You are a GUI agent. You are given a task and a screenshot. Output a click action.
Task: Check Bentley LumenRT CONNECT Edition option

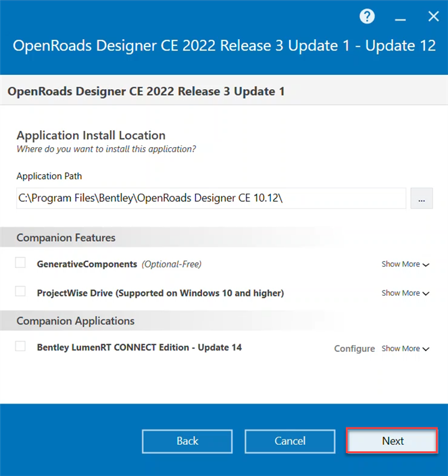(20, 346)
